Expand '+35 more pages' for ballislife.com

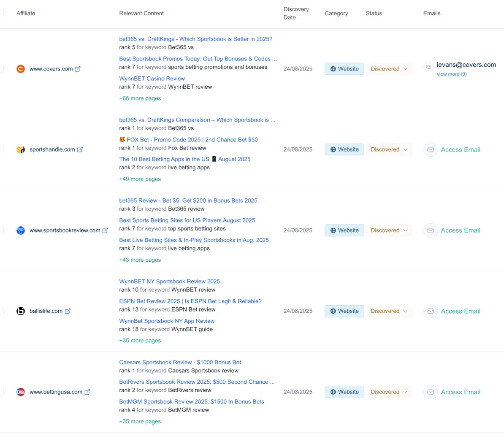140,341
